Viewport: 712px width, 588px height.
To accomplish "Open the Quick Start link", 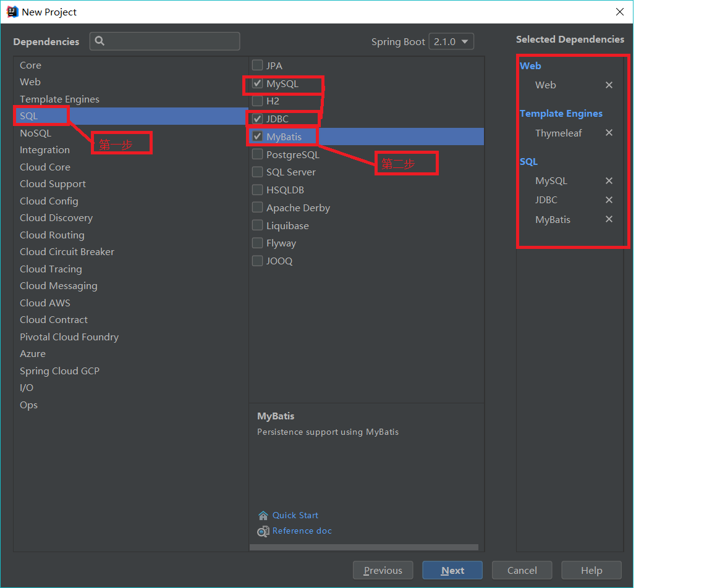I will point(295,515).
